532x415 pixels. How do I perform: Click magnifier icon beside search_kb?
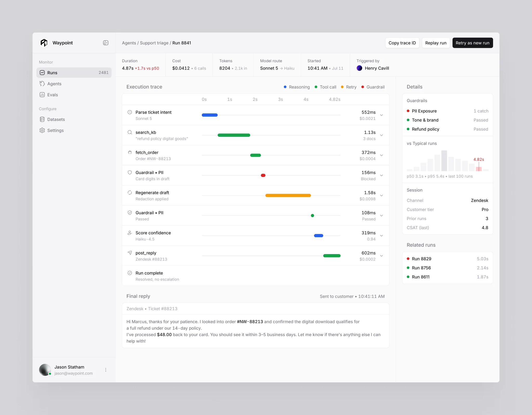130,132
